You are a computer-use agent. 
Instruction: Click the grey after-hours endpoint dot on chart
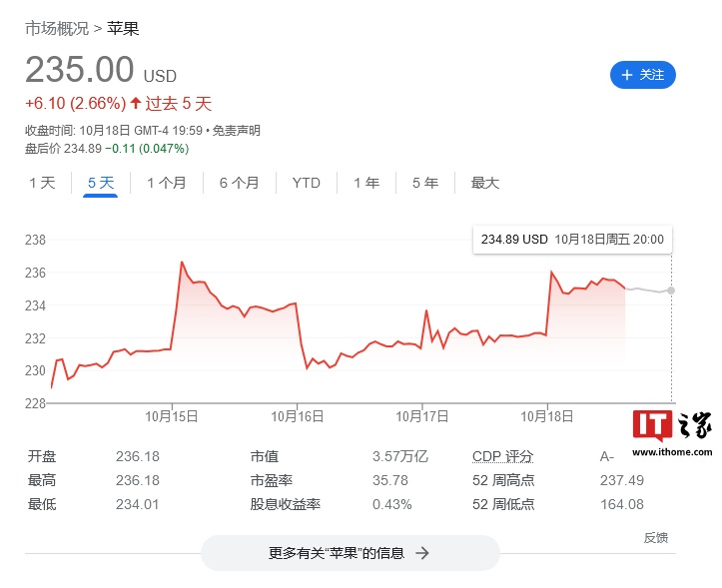(671, 291)
